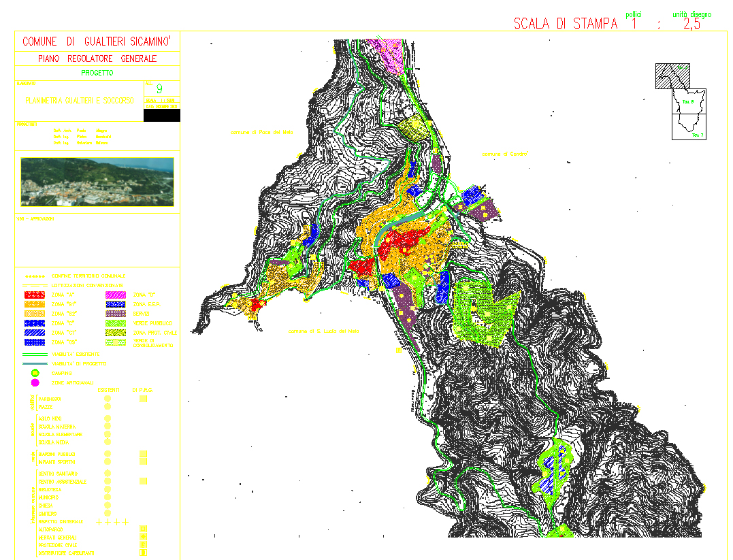
Task: Click the Autoparco square symbol in legend
Action: [143, 528]
